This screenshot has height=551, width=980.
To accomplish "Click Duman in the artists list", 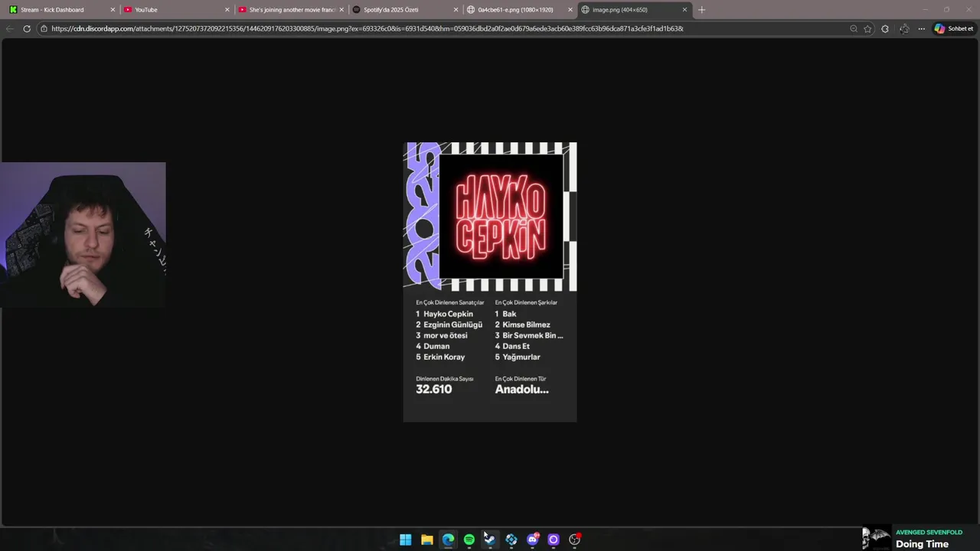I will (x=436, y=346).
